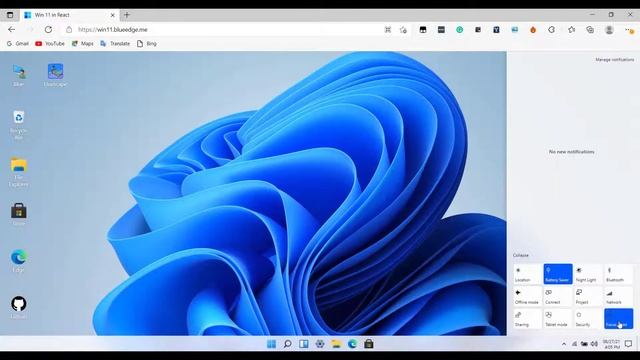Open the Recycle Bin desktop icon

pyautogui.click(x=18, y=124)
